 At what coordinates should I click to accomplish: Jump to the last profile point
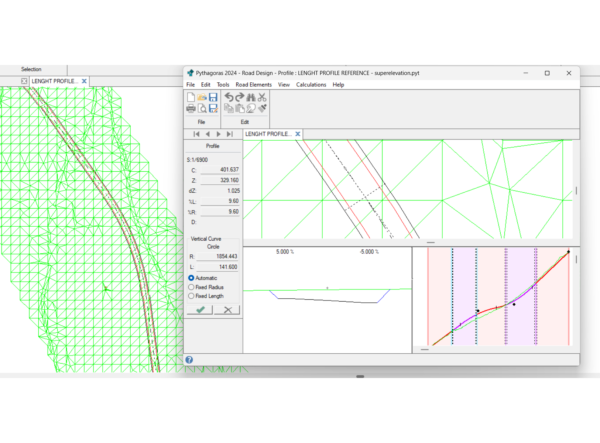point(230,134)
